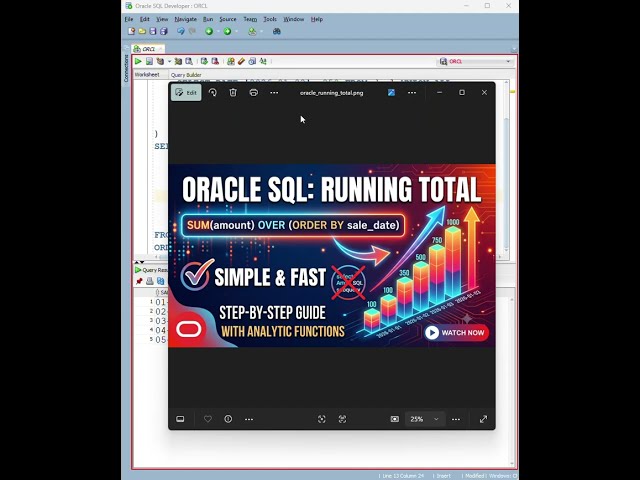Image resolution: width=640 pixels, height=480 pixels.
Task: Open the Run menu
Action: [x=208, y=19]
